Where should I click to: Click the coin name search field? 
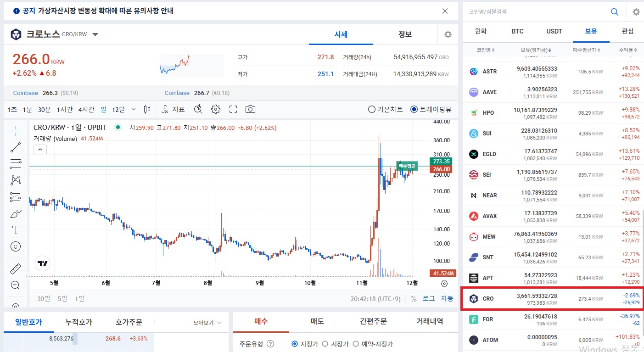[535, 12]
